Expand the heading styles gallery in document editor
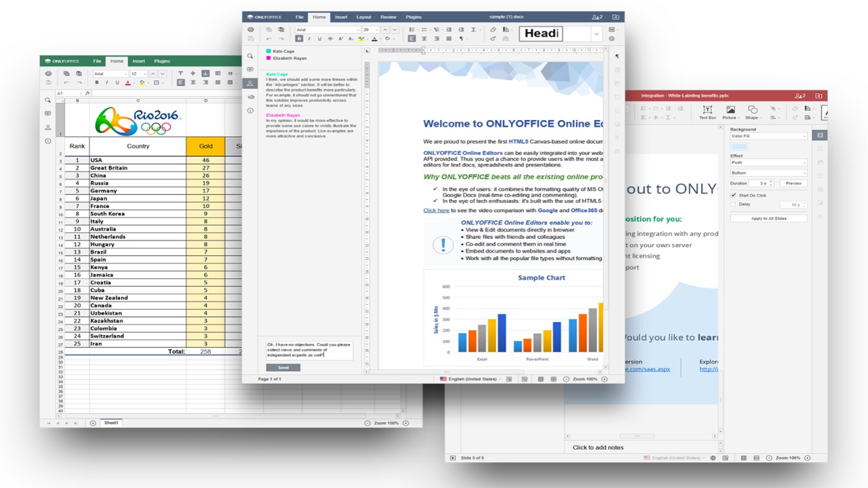Screen dimensions: 868x488 (x=596, y=34)
